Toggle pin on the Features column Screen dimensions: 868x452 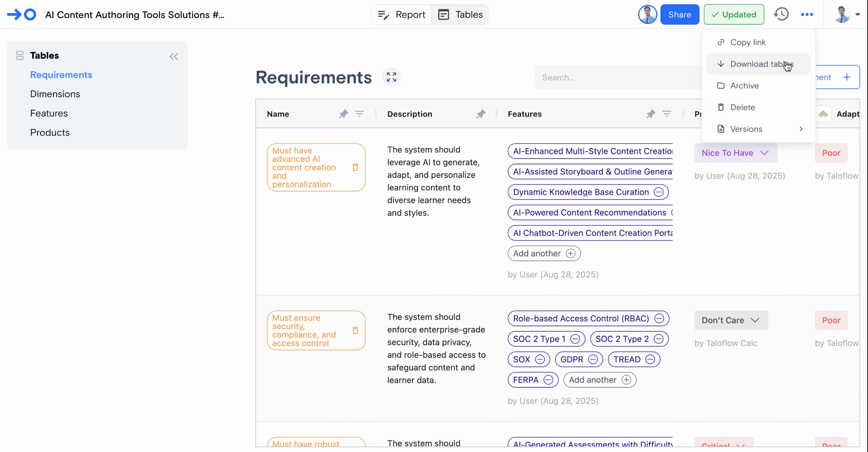pyautogui.click(x=650, y=114)
